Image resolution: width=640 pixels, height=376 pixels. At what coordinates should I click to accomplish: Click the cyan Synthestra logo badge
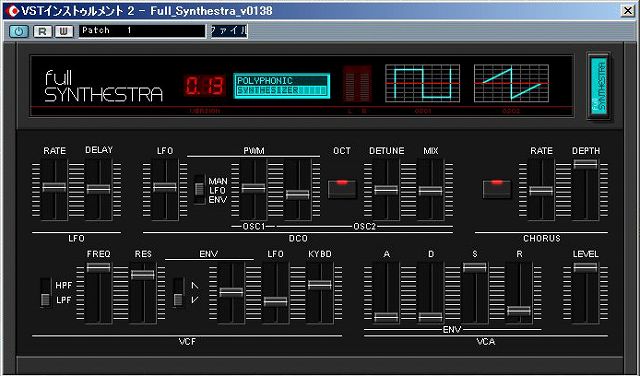pos(599,85)
